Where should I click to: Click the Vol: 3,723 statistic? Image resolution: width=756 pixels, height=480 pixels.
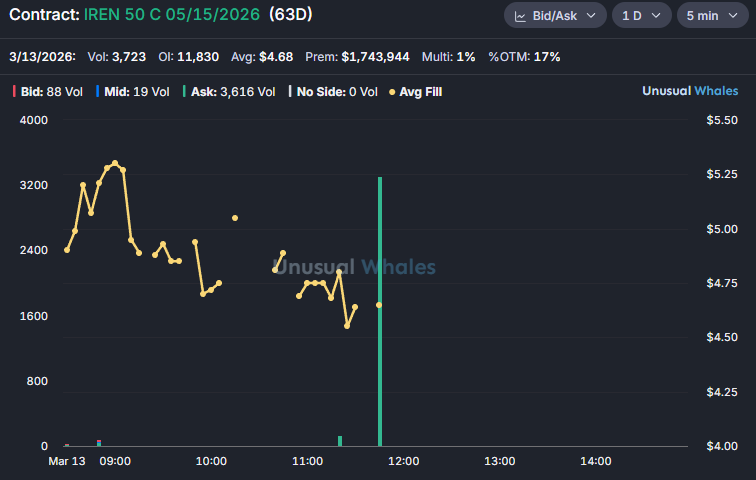[x=117, y=57]
